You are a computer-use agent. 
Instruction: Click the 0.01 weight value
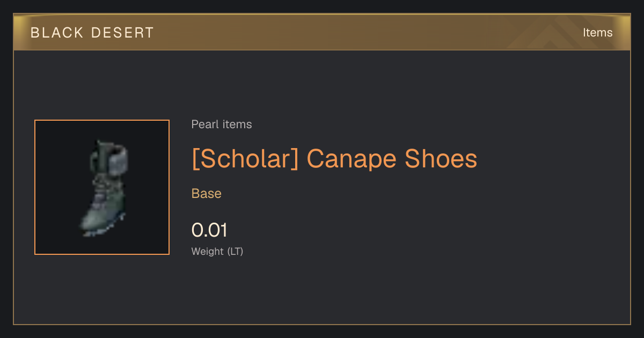click(209, 230)
